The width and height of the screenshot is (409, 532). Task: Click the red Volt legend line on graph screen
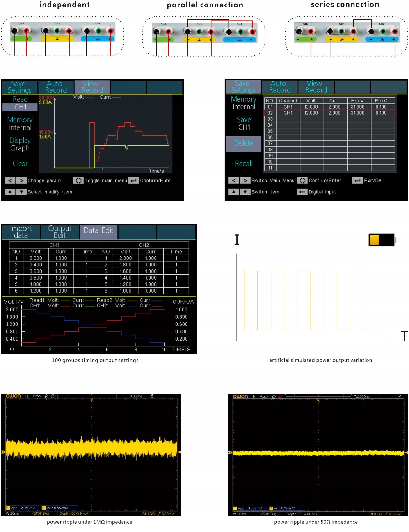tap(90, 97)
